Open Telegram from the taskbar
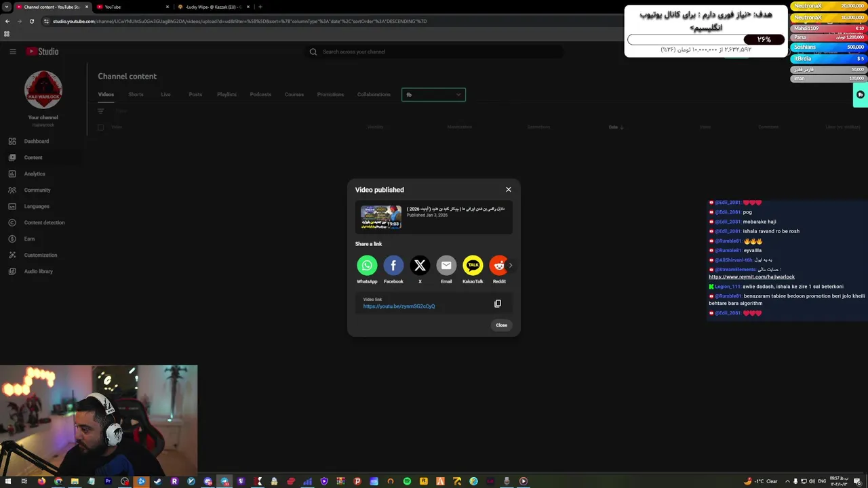The width and height of the screenshot is (868, 488). (x=224, y=481)
